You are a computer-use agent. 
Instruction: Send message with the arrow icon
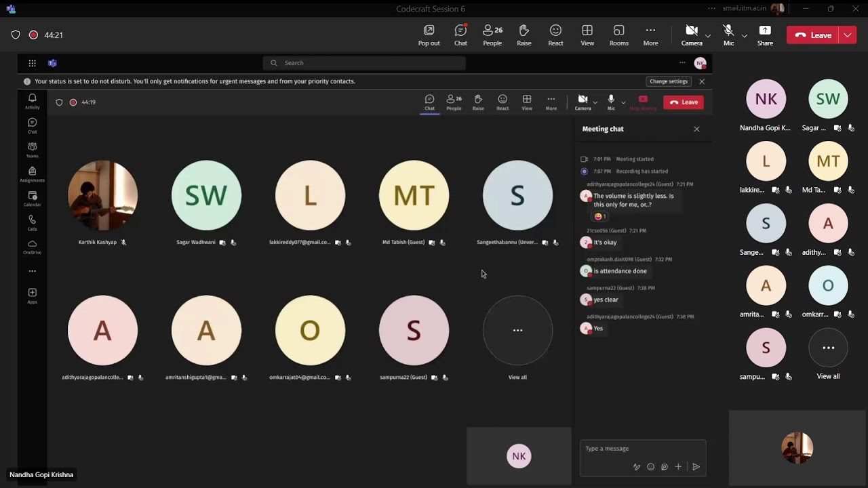tap(696, 466)
